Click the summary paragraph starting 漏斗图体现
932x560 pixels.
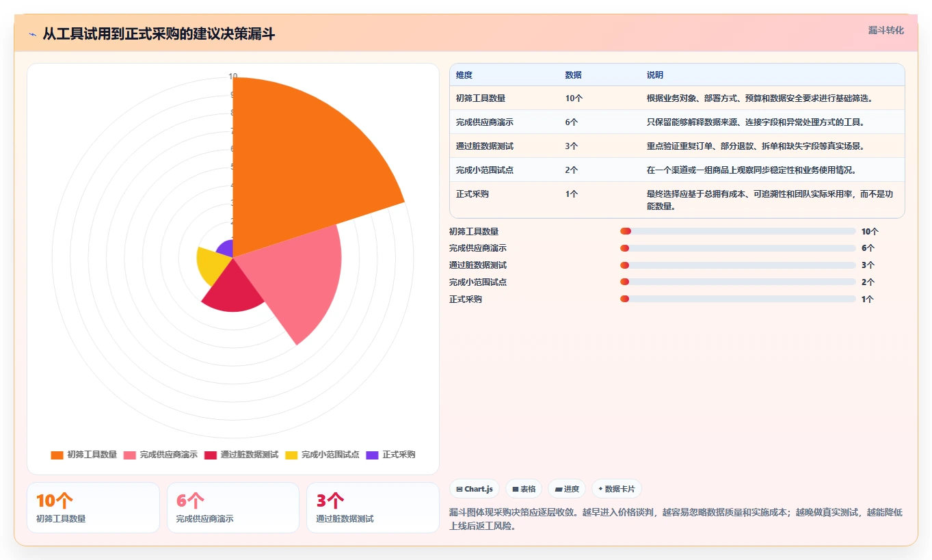pos(676,519)
